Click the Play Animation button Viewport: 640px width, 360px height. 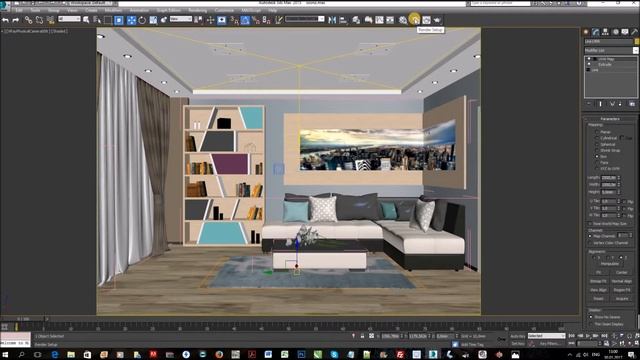point(588,336)
